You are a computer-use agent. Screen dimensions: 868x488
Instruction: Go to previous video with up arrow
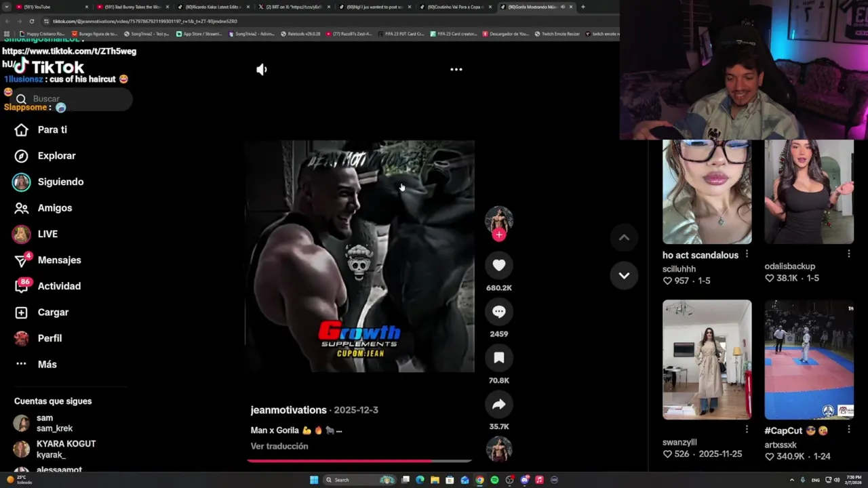coord(624,237)
